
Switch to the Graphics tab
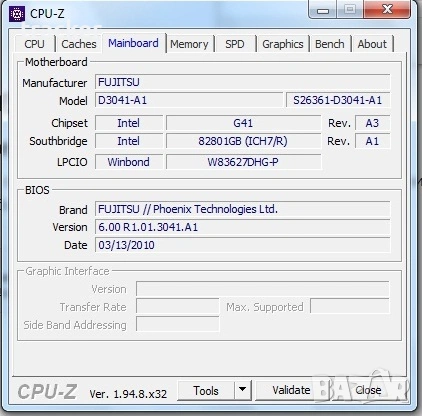[283, 44]
